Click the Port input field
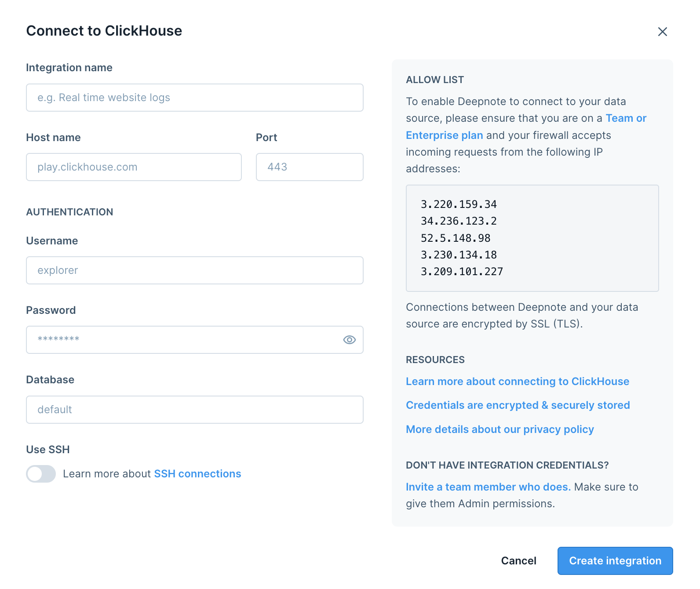700x589 pixels. coord(310,167)
